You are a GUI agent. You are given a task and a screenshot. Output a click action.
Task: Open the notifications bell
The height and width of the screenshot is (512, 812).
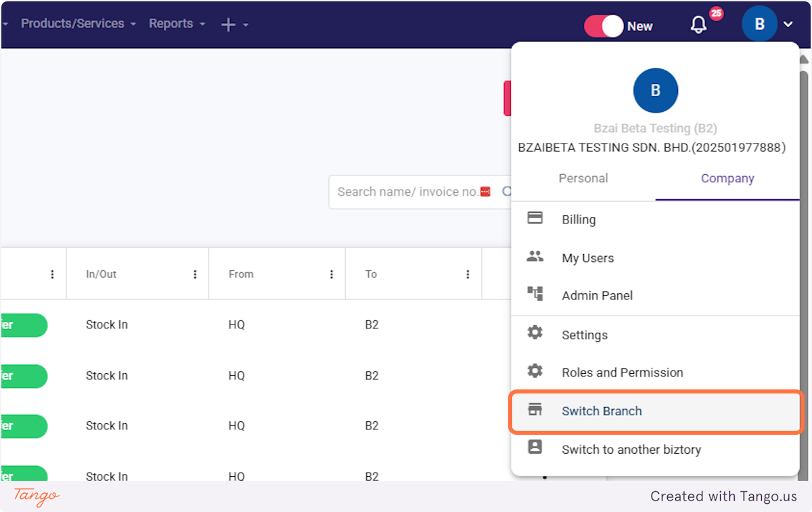(699, 25)
